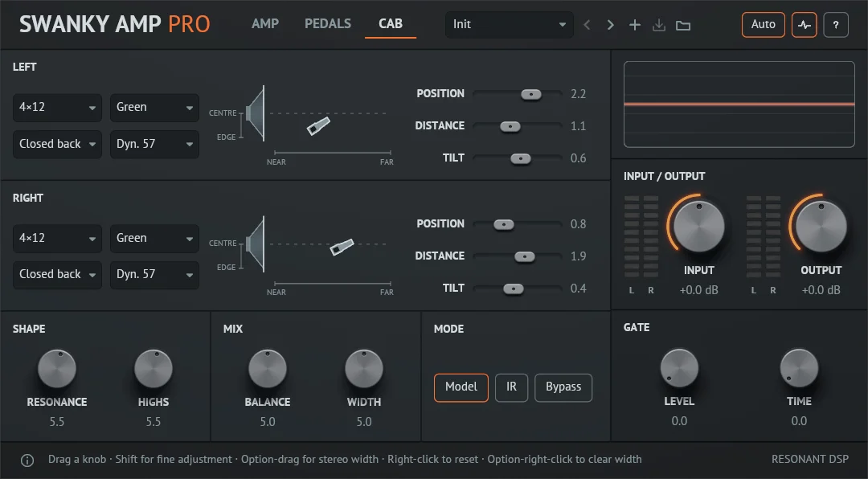Click the OUTPUT +0.0 dB value
The width and height of the screenshot is (868, 479).
[x=821, y=290]
